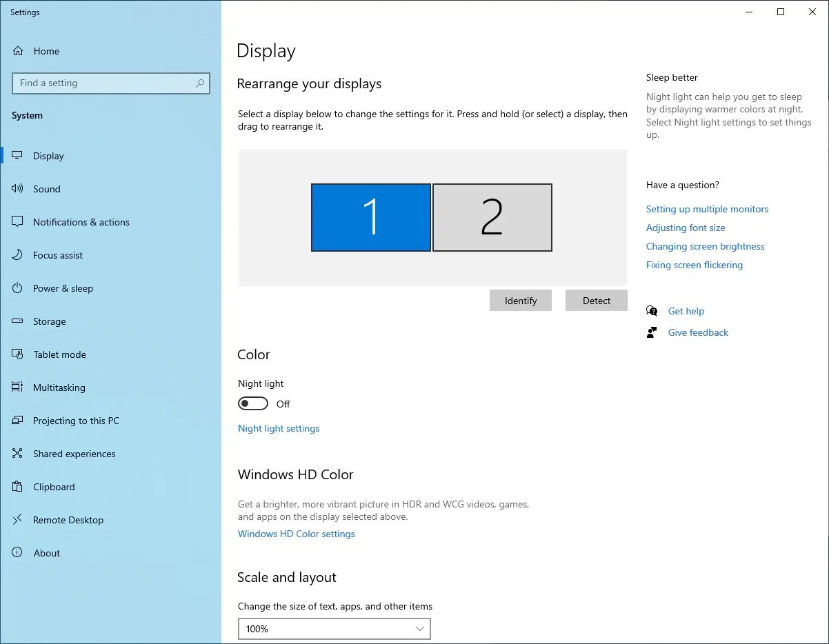
Task: Open the Night light settings link
Action: (x=279, y=428)
